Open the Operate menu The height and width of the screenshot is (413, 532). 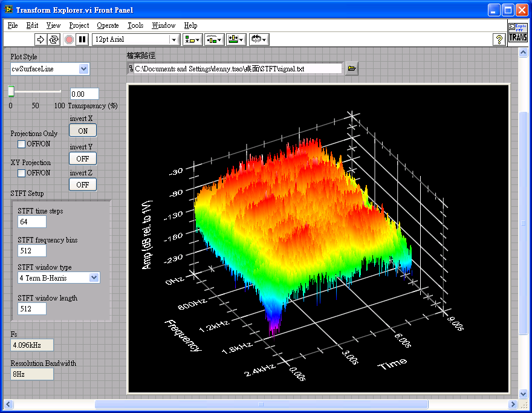click(108, 25)
